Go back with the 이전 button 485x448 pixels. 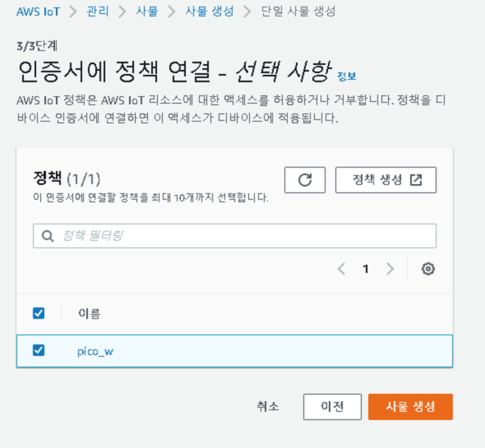[332, 407]
